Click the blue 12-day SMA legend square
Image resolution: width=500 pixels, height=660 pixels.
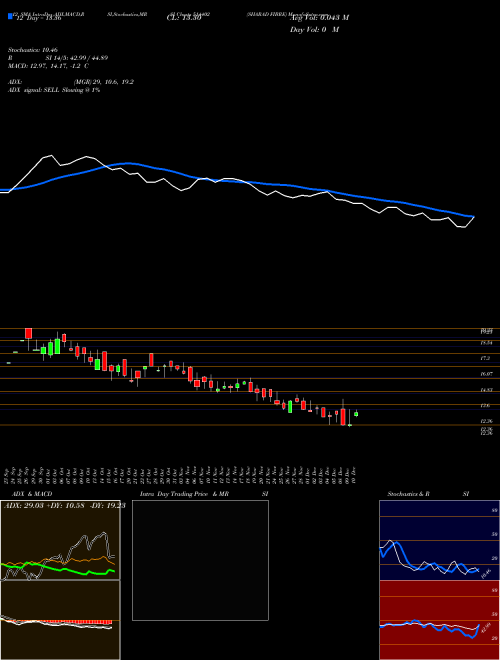[x=10, y=16]
